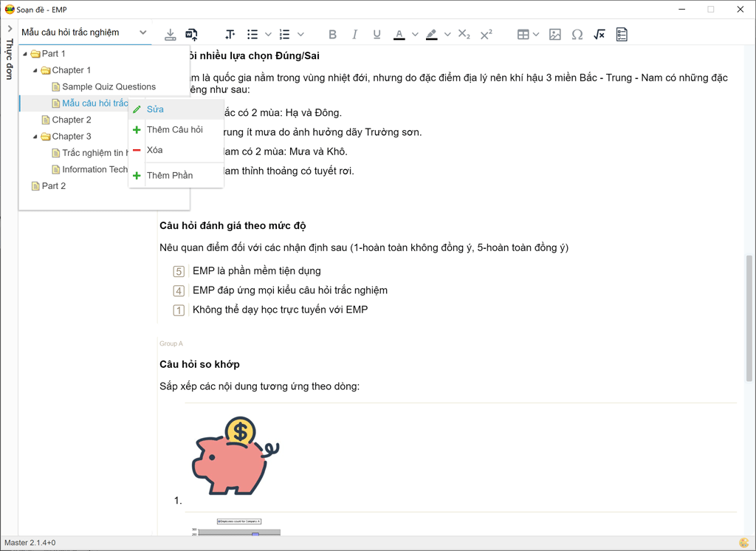Viewport: 756px width, 551px height.
Task: Click the Chapter 1 folder label
Action: click(x=72, y=70)
